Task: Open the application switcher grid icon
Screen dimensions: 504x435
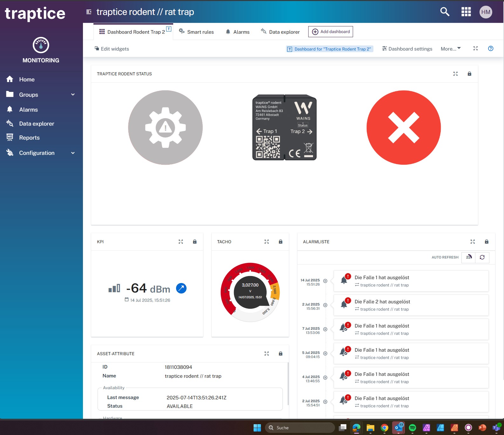Action: [x=466, y=12]
